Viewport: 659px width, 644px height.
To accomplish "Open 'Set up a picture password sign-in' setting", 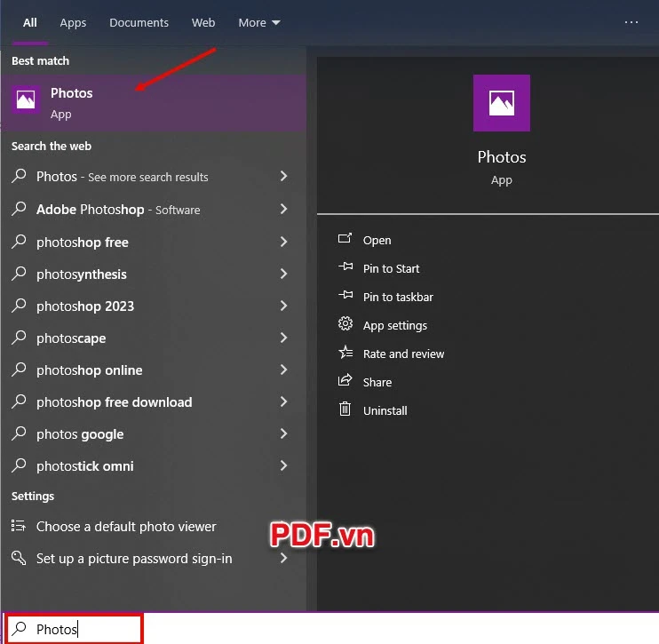I will [134, 559].
